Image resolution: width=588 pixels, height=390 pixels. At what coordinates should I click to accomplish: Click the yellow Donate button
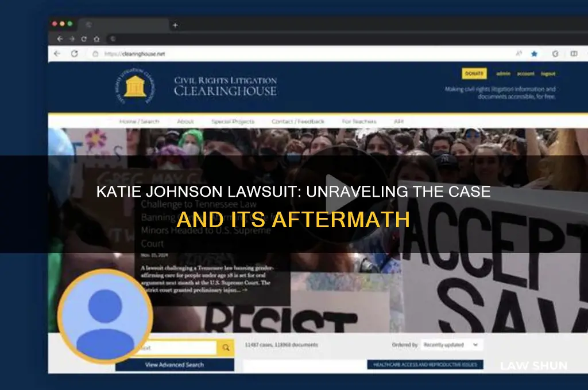pos(474,73)
